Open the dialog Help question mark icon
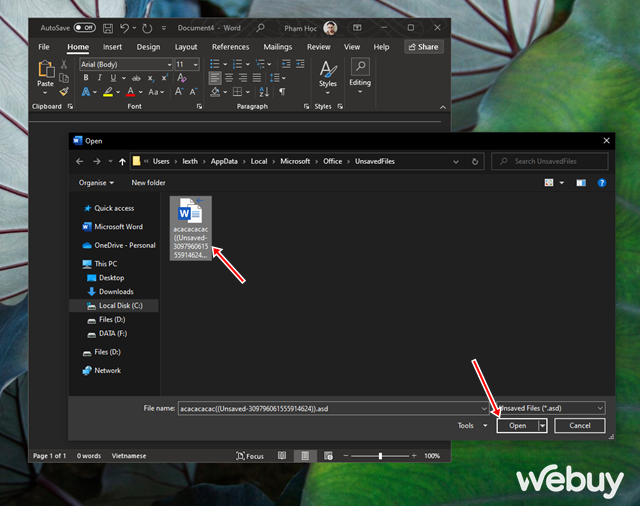The width and height of the screenshot is (640, 506). [601, 183]
